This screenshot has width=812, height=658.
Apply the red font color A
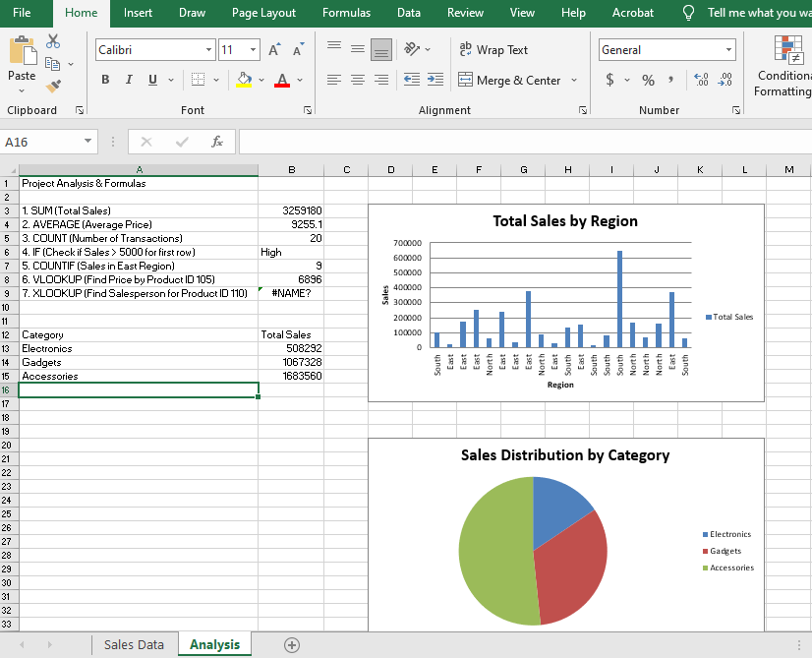(x=282, y=80)
